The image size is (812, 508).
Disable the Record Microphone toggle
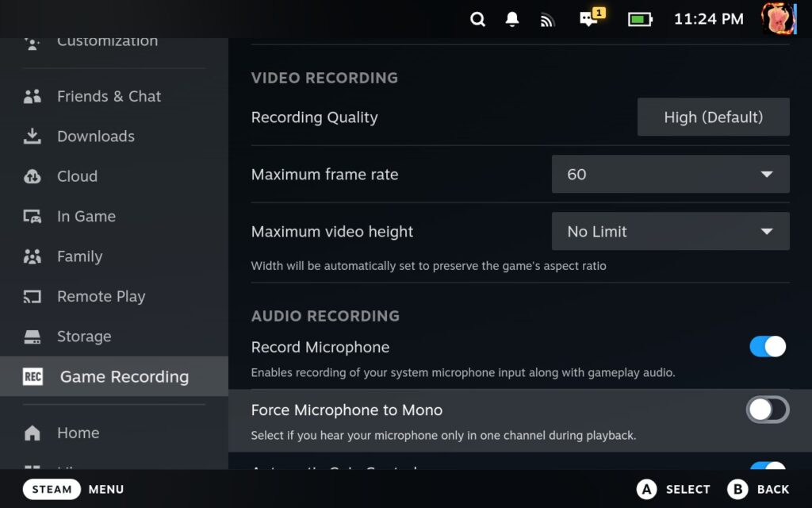click(766, 347)
